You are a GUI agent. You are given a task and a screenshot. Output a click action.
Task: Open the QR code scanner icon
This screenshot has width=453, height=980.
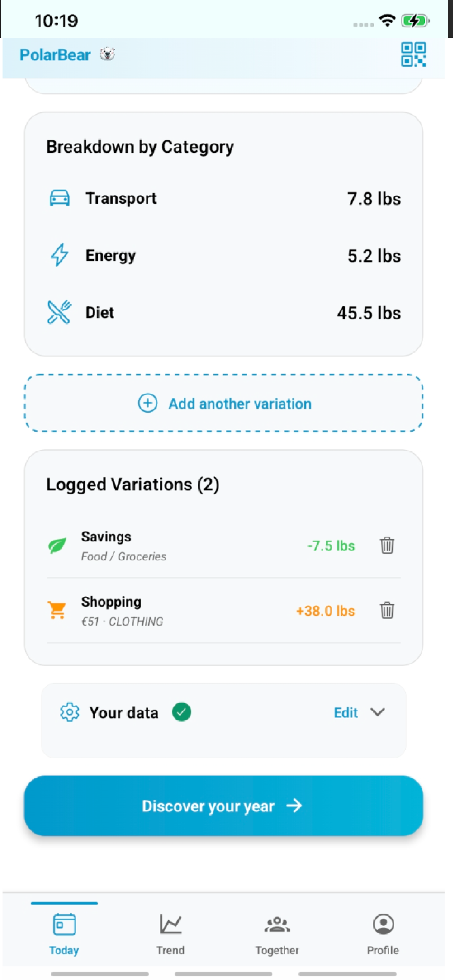pos(413,54)
